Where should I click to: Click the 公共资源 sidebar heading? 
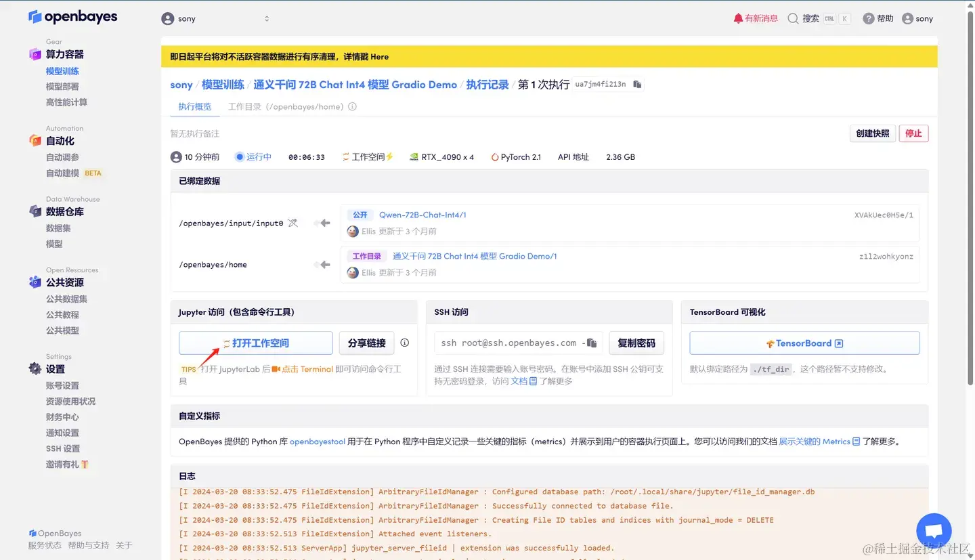[x=65, y=282]
